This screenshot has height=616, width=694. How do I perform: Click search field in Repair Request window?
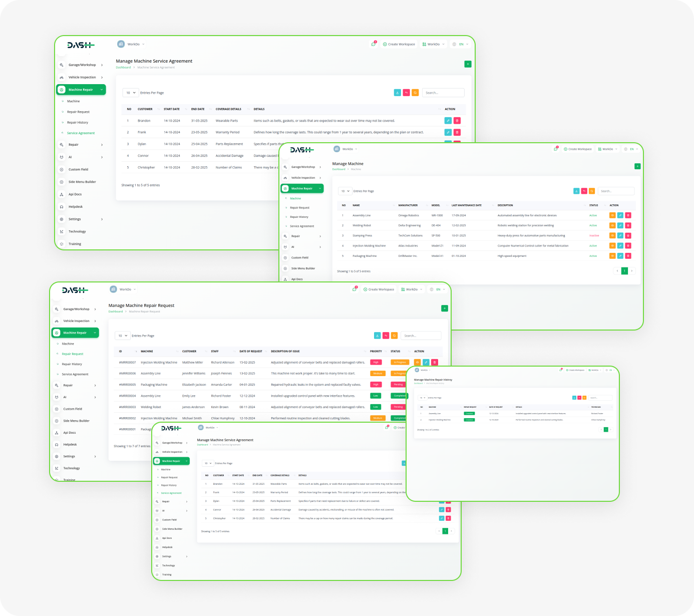tap(421, 336)
